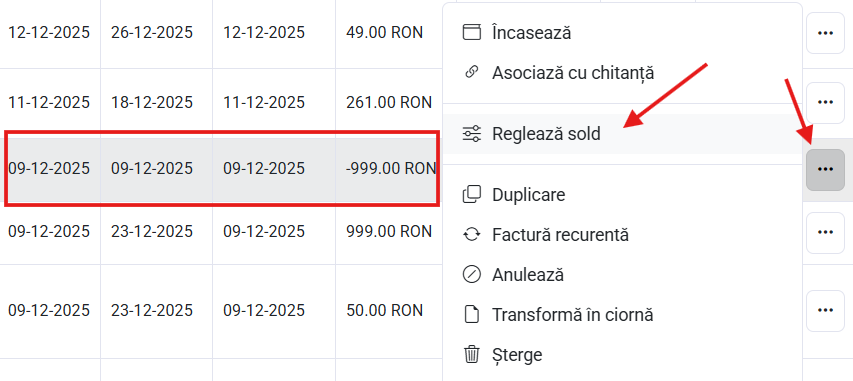Click the chain link icon for Asociază cu chitanță
This screenshot has height=381, width=853.
coord(472,72)
